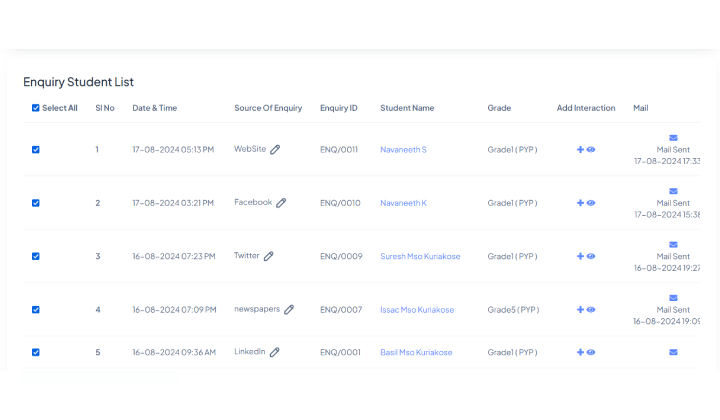The height and width of the screenshot is (420, 720).
Task: Click the Date & Time column header
Action: coord(154,108)
